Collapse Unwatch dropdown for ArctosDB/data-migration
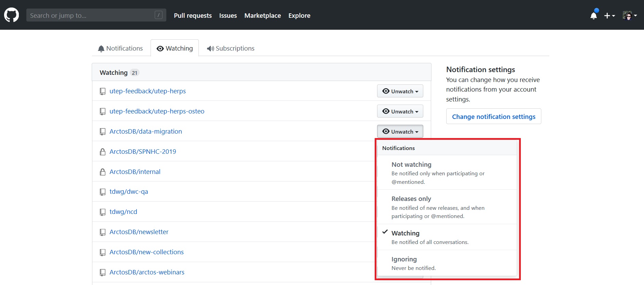644x285 pixels. [400, 132]
